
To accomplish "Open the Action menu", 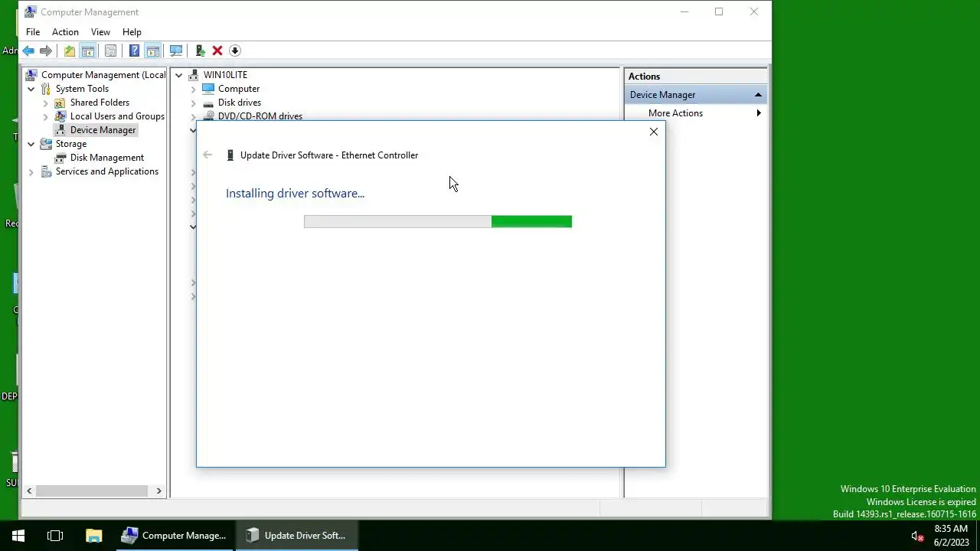I will (65, 32).
